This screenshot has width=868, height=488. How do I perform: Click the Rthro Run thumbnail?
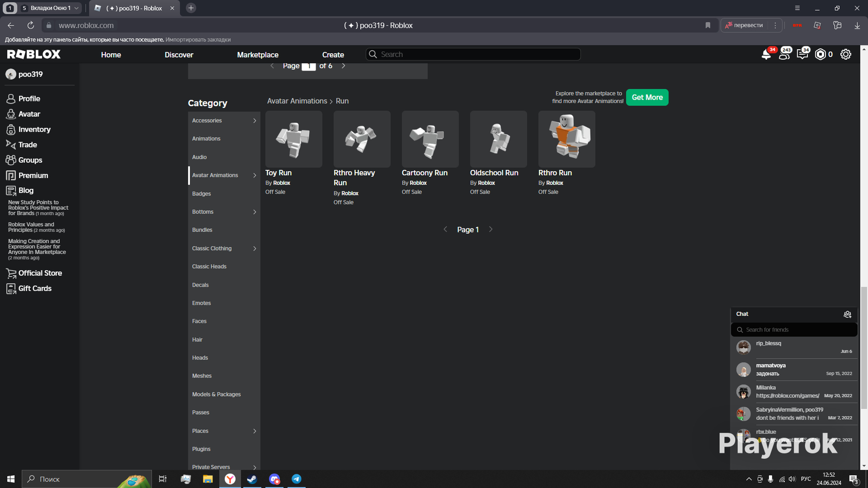coord(567,139)
